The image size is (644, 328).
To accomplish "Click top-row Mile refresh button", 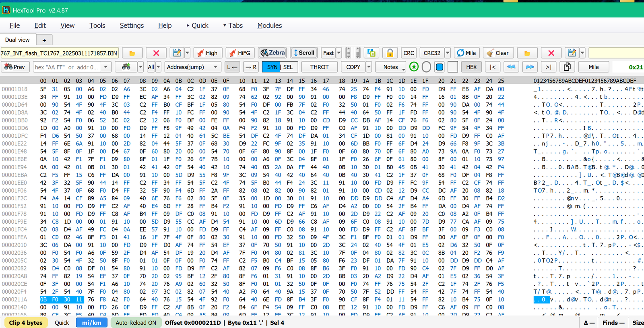I will (x=466, y=53).
